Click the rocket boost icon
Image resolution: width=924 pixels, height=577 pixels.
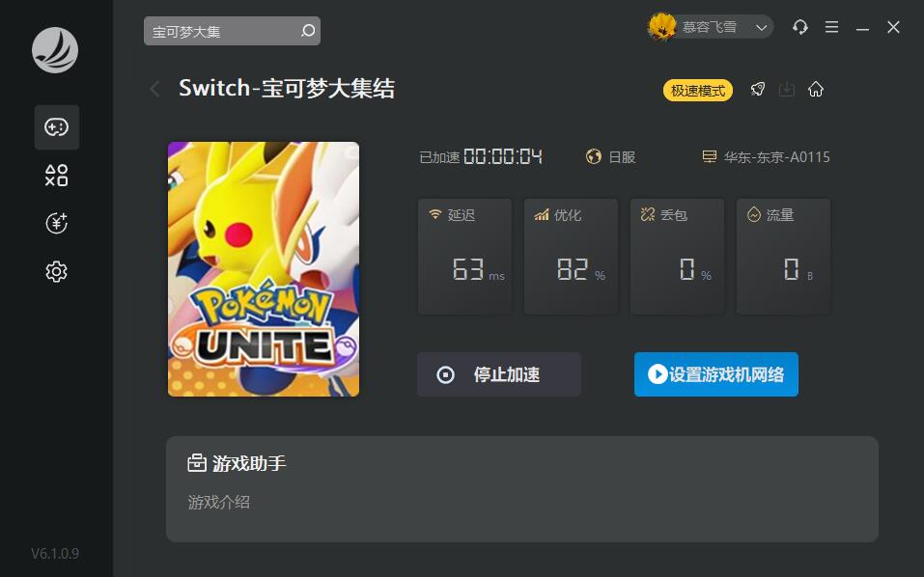758,90
